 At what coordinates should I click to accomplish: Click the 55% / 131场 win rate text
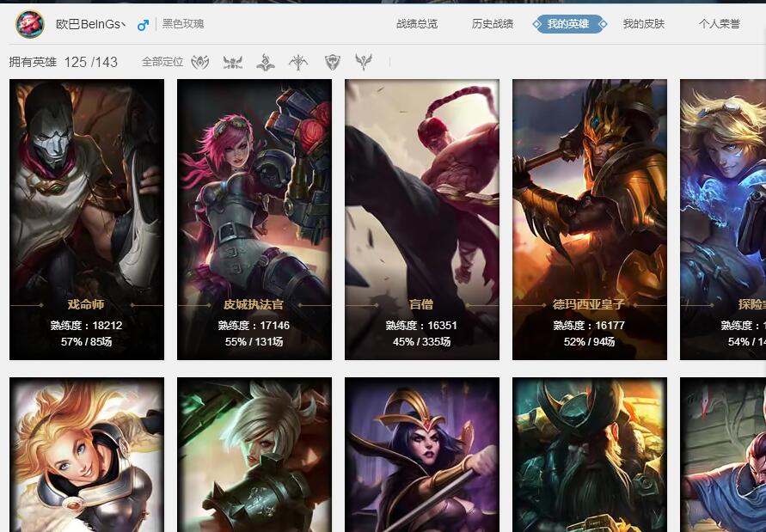pos(254,342)
